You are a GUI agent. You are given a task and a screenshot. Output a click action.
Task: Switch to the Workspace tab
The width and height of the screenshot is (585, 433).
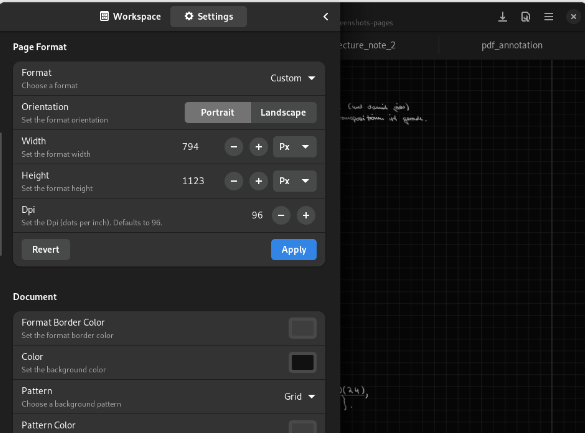point(130,16)
